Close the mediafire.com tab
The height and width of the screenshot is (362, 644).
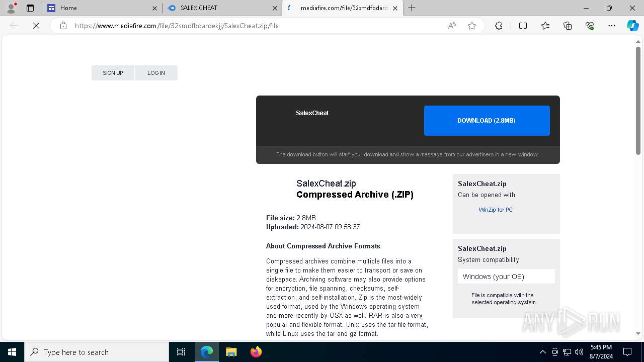click(x=395, y=8)
